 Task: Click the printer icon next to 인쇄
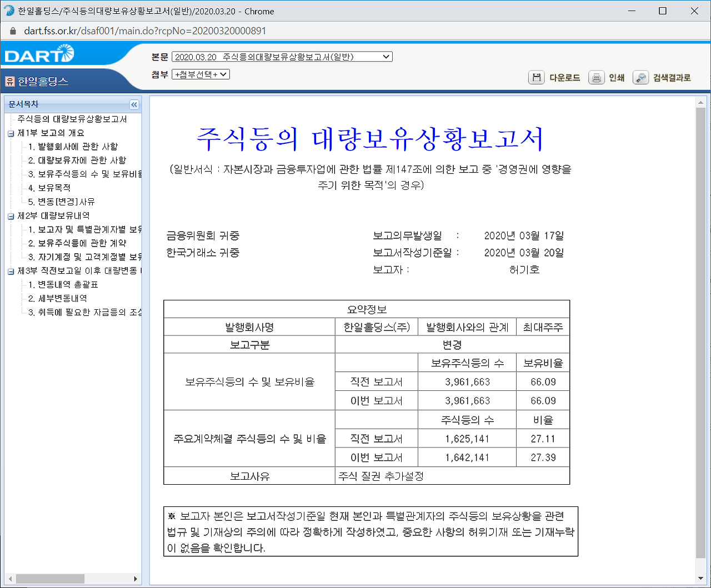point(596,78)
